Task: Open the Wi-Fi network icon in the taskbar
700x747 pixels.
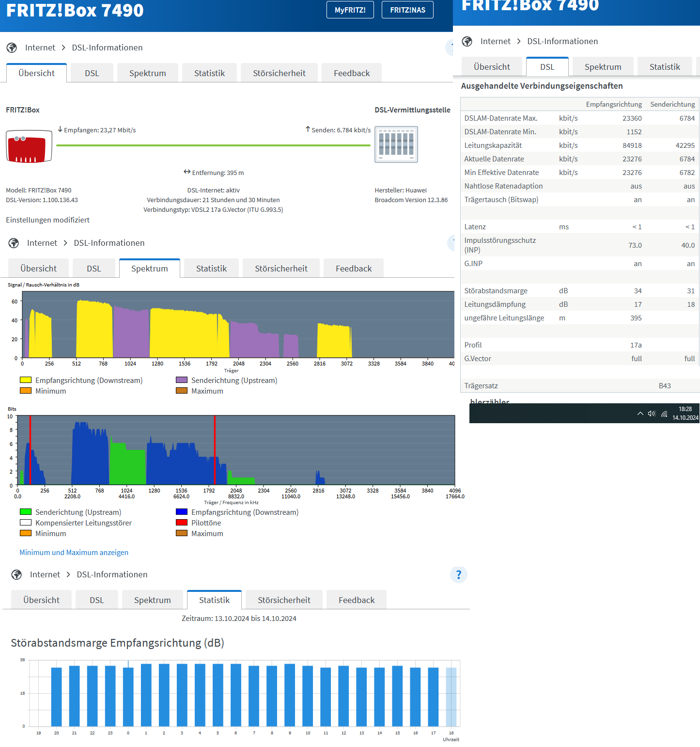Action: (x=664, y=413)
